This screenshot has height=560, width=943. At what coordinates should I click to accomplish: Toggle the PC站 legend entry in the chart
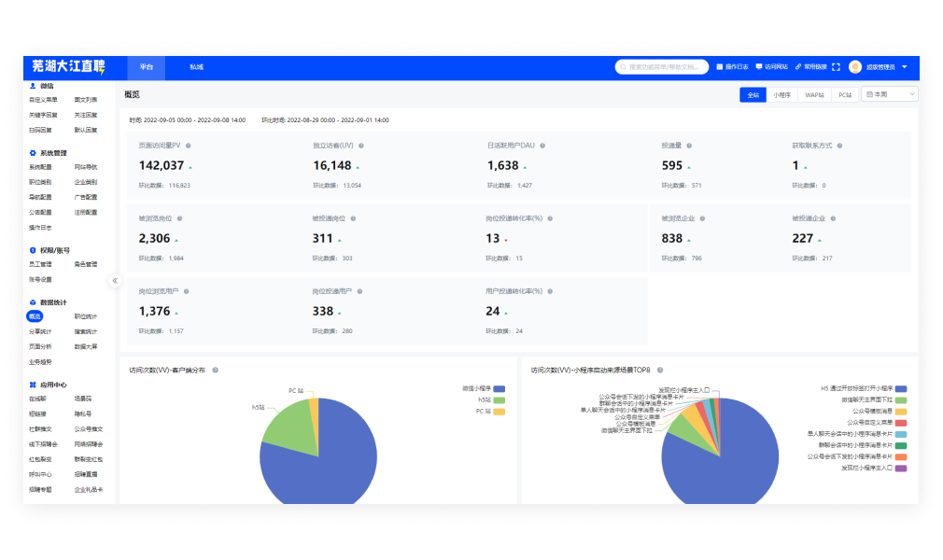click(x=499, y=411)
